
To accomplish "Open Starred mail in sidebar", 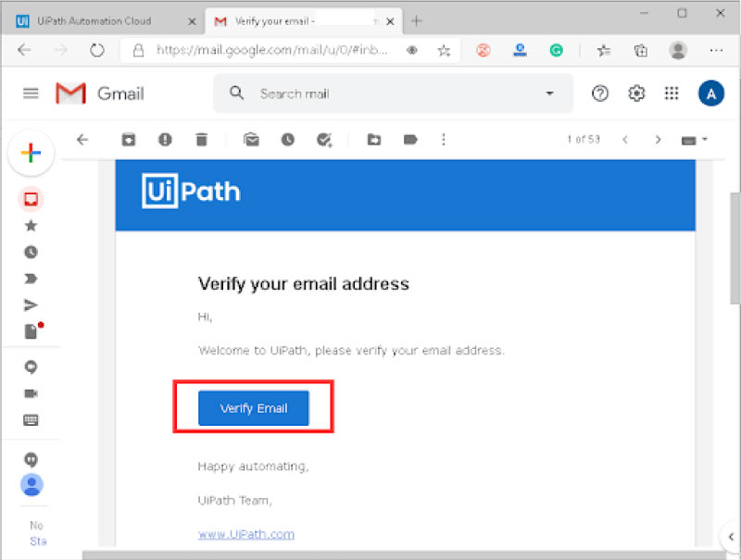I will 31,226.
